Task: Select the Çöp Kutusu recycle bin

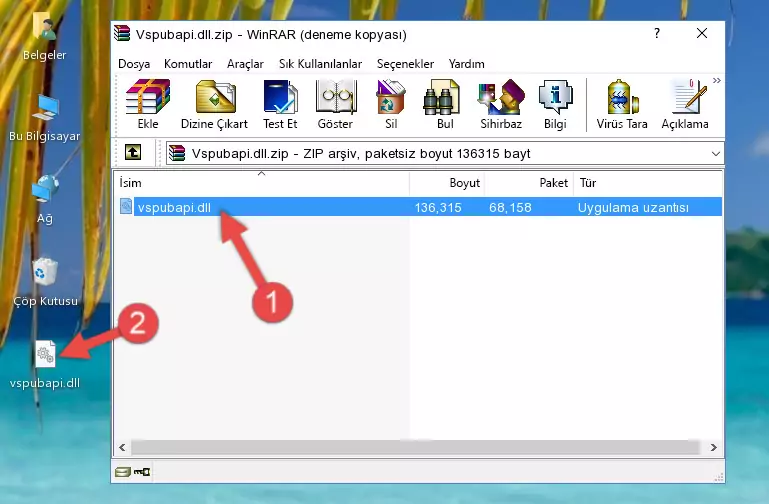Action: [x=45, y=283]
